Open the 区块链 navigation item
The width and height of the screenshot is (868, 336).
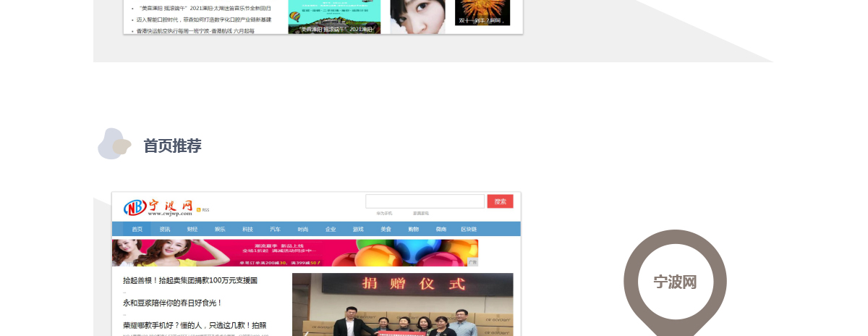[x=469, y=229]
